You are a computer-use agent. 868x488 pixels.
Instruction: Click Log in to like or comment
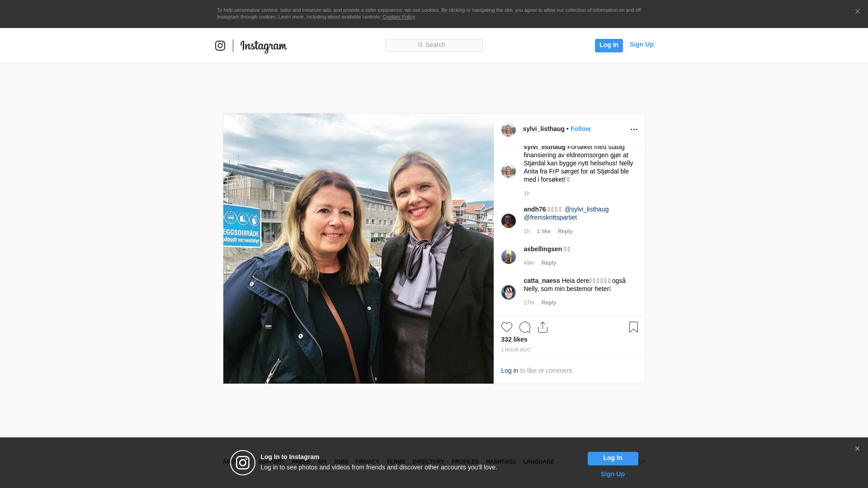tap(509, 371)
